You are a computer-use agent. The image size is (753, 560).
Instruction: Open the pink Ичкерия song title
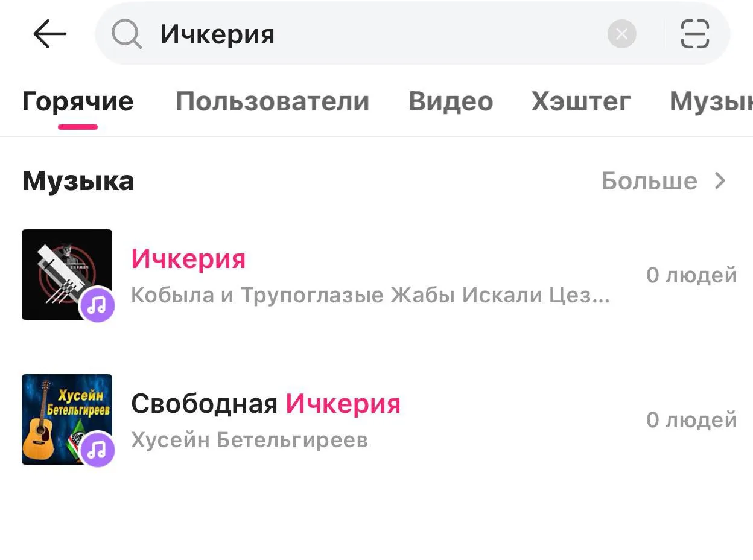[x=188, y=259]
